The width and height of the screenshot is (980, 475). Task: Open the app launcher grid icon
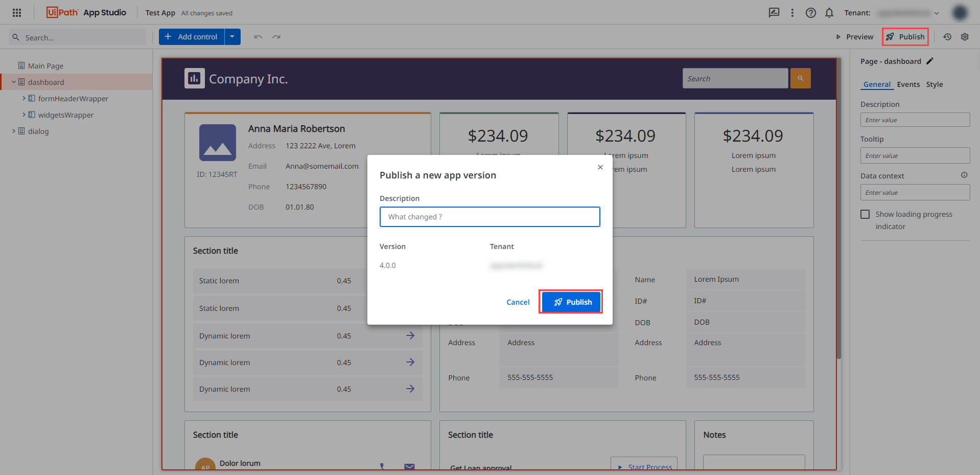coord(16,12)
